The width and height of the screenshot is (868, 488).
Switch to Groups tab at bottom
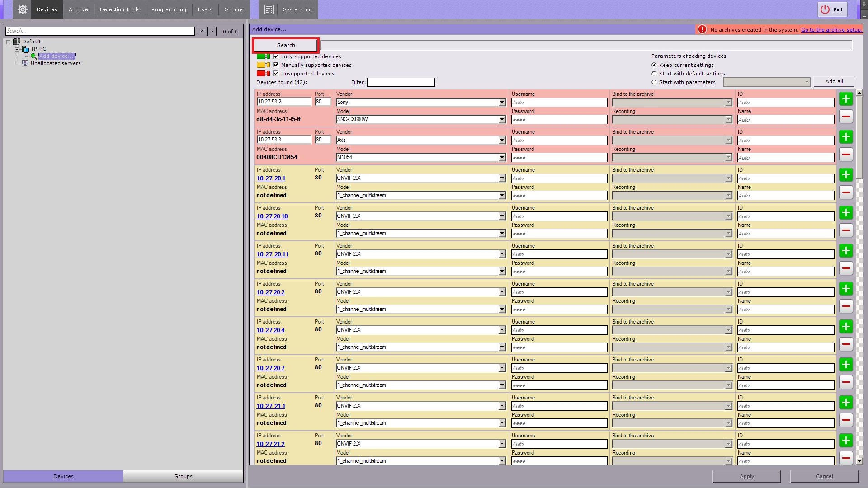click(x=183, y=476)
